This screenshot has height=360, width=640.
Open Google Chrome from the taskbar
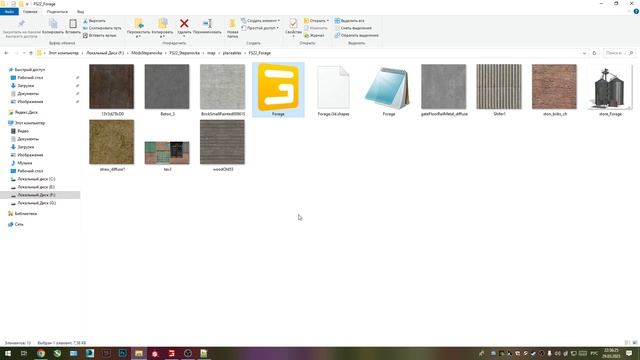click(x=41, y=353)
